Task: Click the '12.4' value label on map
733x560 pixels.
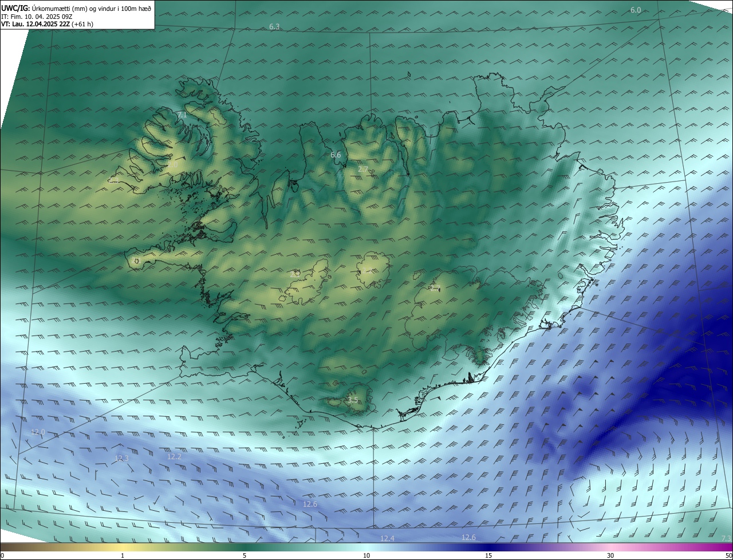Action: click(387, 538)
